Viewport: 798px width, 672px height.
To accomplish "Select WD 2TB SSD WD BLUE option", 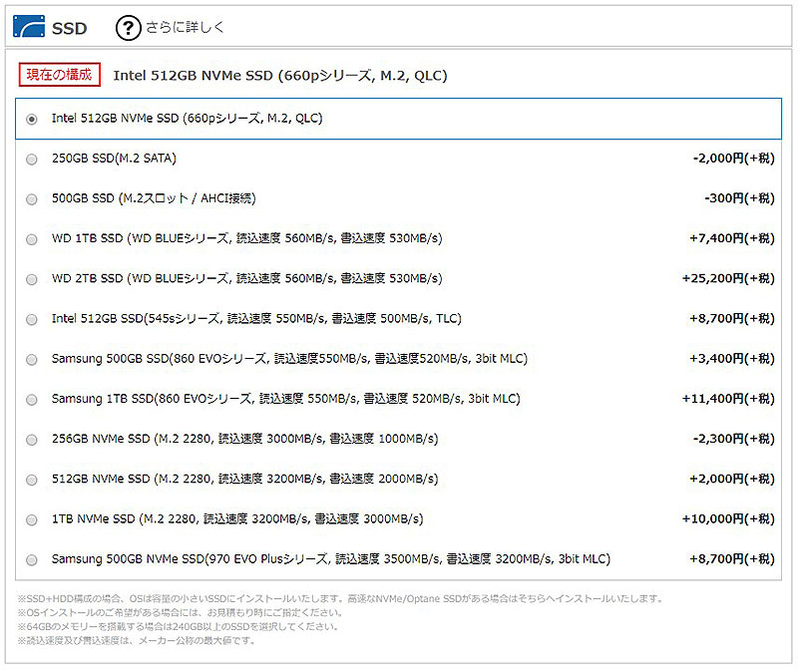I will coord(32,279).
